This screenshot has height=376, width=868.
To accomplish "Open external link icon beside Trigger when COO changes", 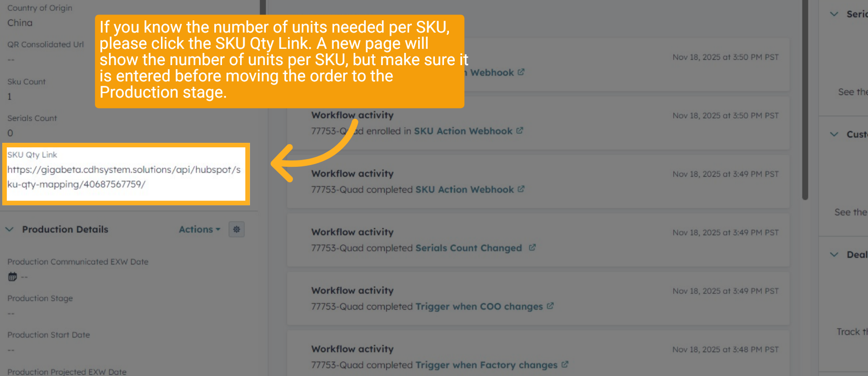I will tap(550, 306).
